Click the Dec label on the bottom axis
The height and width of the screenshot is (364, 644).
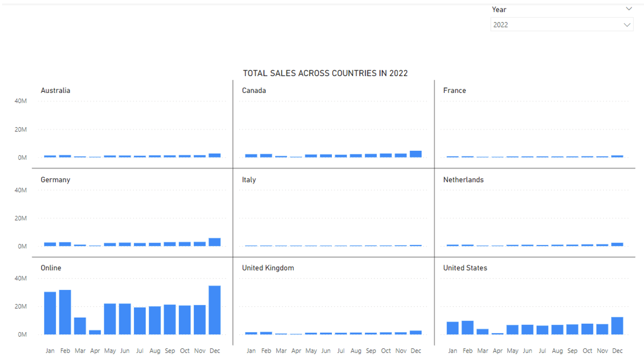tap(215, 351)
